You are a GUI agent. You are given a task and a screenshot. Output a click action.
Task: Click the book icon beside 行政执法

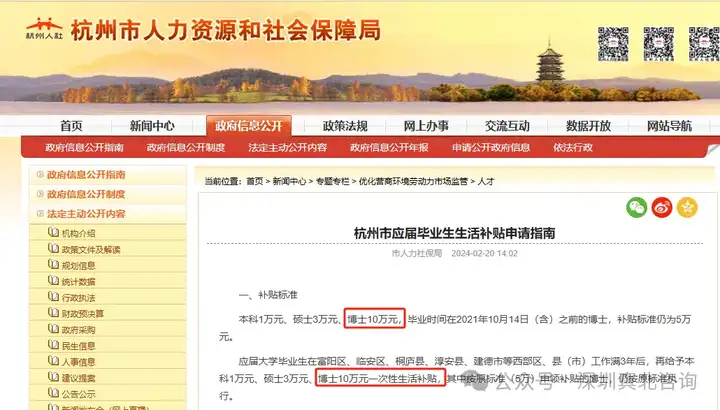coord(53,297)
